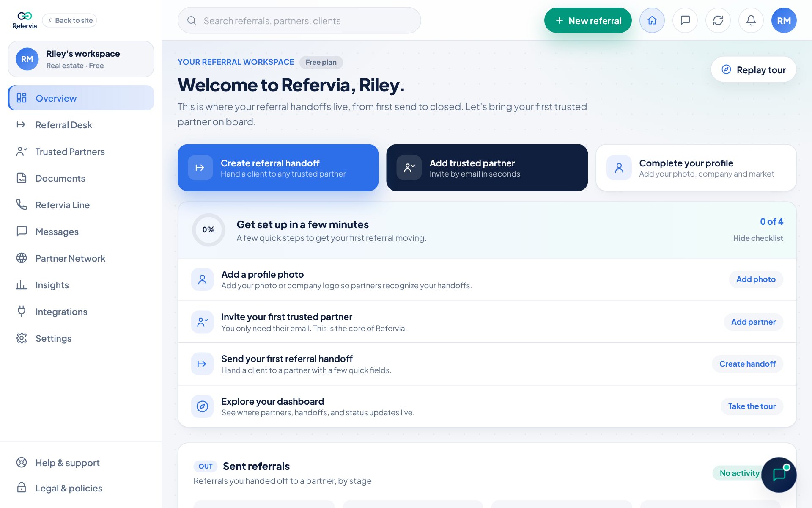Open Settings in the sidebar
Screen dimensions: 812x508
point(81,338)
